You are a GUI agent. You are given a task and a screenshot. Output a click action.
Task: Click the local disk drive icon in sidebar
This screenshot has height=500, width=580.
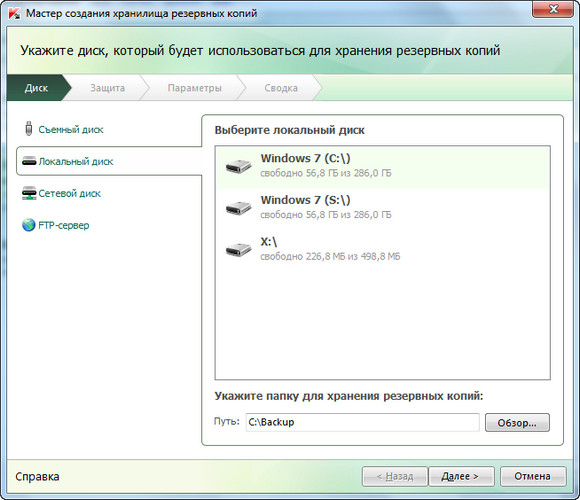29,161
